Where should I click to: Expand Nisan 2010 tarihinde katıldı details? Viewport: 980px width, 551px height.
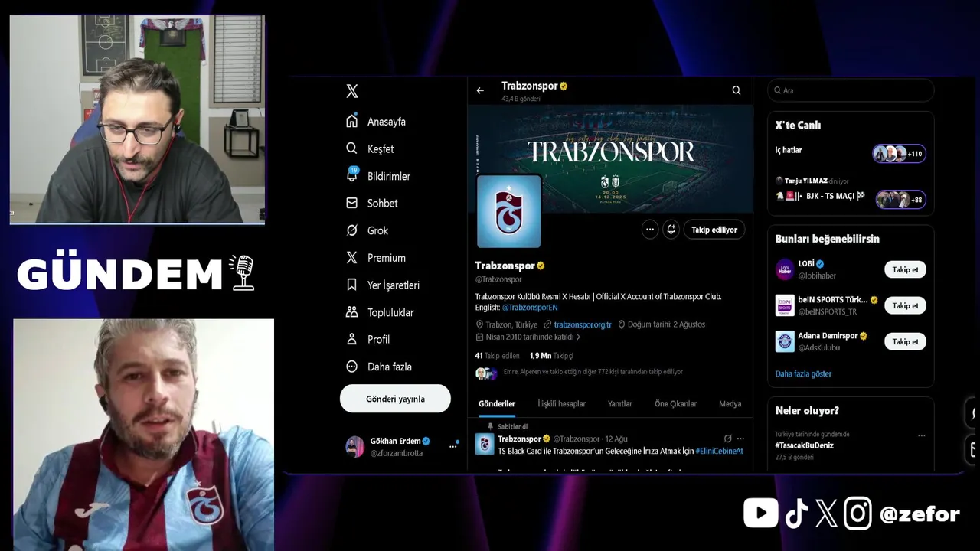[528, 337]
